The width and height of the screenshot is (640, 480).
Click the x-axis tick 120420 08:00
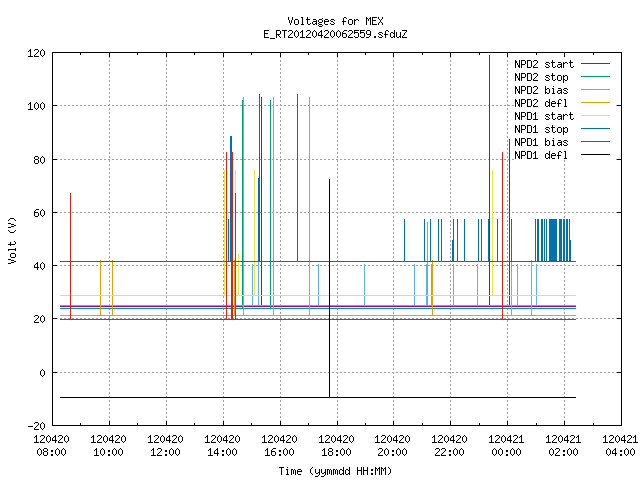[51, 446]
